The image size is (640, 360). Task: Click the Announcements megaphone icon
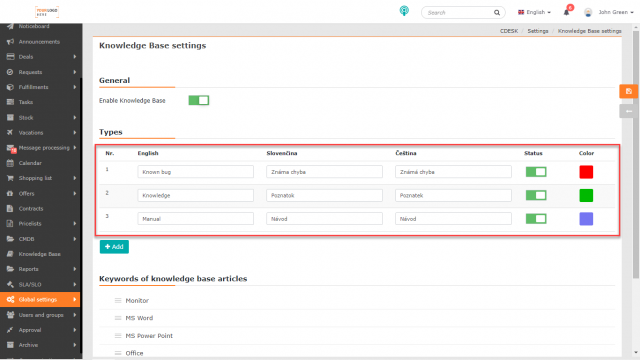coord(10,42)
